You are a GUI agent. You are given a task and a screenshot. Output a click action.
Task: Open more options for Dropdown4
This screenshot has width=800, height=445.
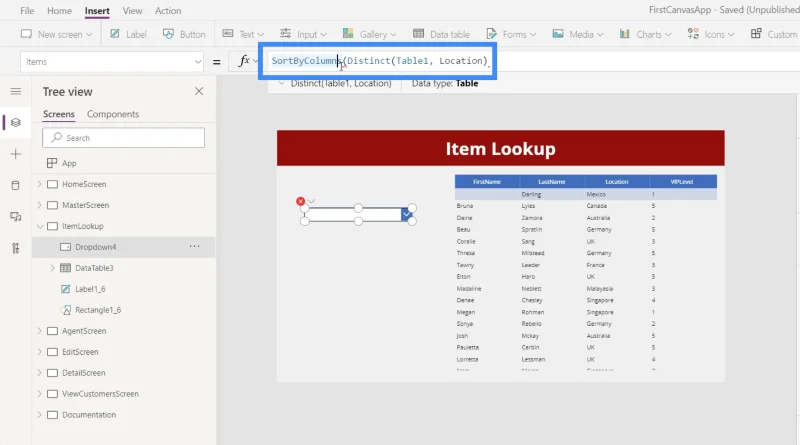coord(194,246)
